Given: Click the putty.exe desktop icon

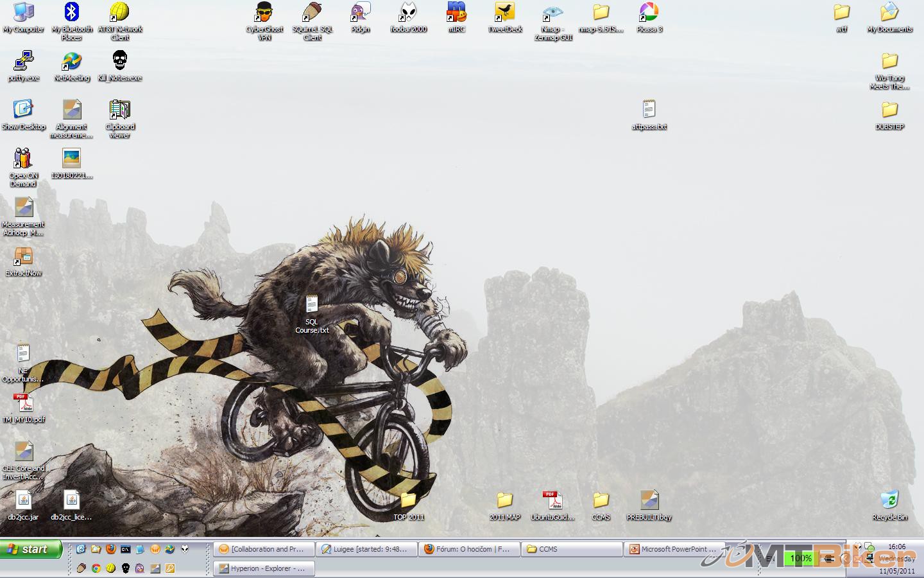Looking at the screenshot, I should click(x=24, y=62).
